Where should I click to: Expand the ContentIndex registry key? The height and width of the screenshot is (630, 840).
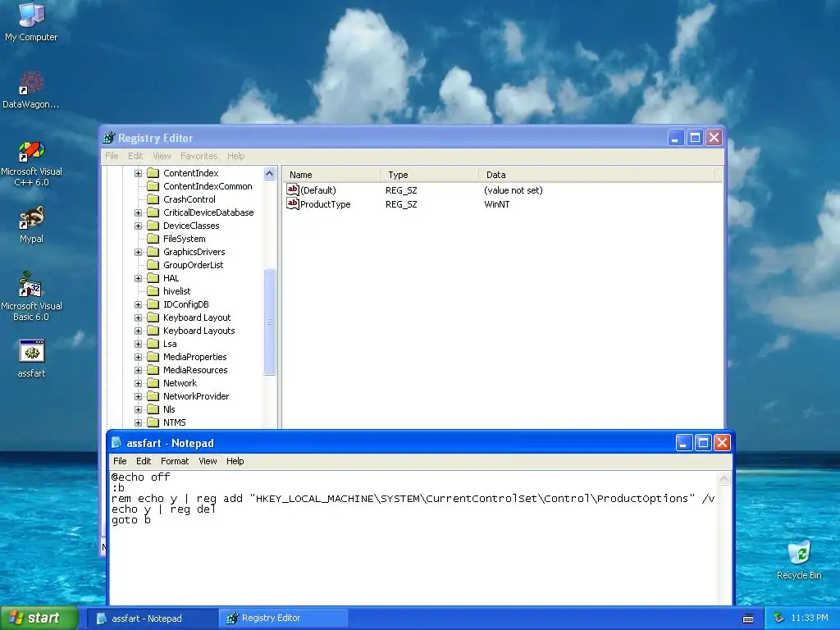pyautogui.click(x=138, y=173)
